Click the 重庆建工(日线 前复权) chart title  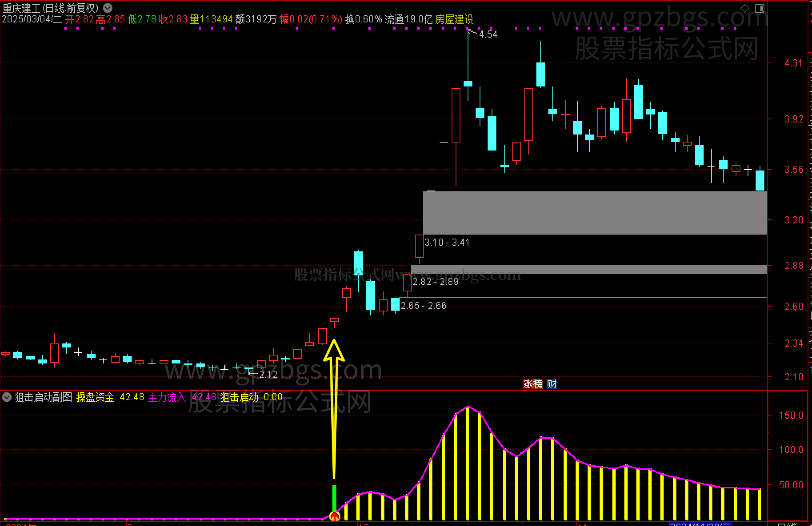pyautogui.click(x=50, y=8)
